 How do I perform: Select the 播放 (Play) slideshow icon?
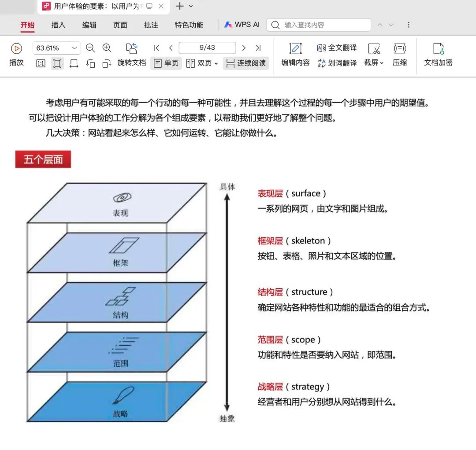16,48
